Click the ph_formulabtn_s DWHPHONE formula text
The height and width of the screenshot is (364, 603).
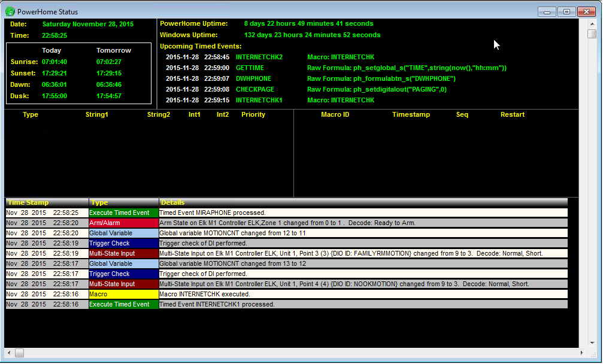381,78
